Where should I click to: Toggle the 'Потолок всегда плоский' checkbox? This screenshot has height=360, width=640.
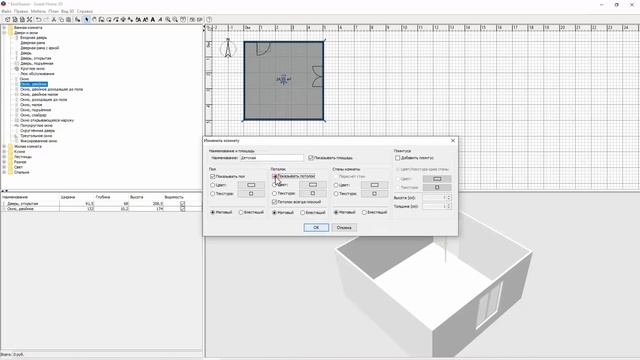pos(275,202)
